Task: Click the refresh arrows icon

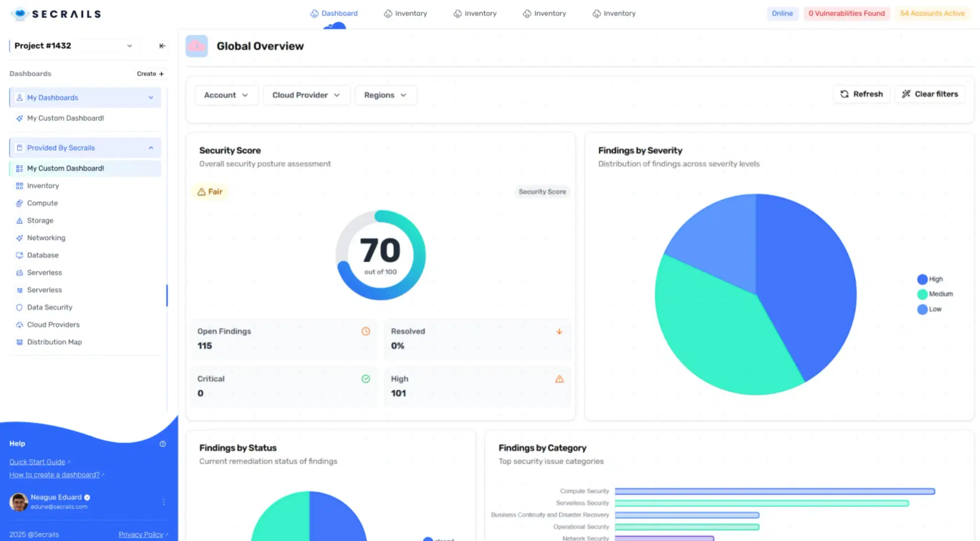Action: click(845, 94)
